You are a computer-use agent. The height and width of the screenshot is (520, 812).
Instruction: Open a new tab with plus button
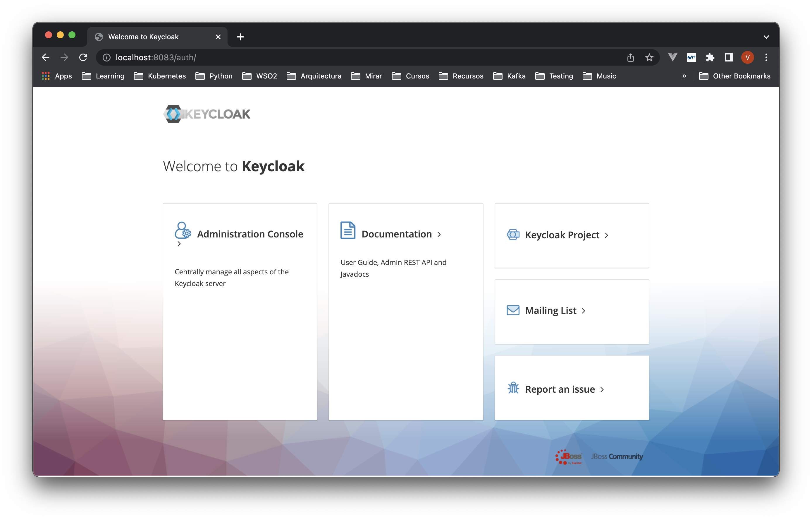tap(240, 37)
